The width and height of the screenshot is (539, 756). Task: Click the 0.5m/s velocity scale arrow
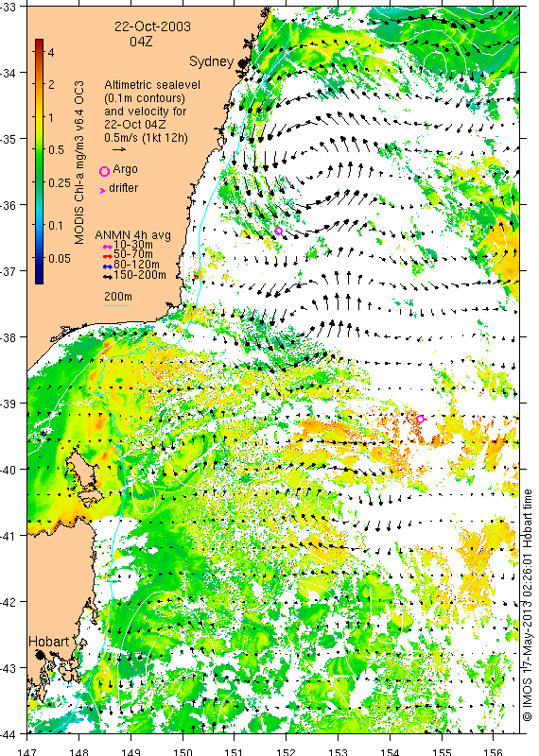click(119, 149)
